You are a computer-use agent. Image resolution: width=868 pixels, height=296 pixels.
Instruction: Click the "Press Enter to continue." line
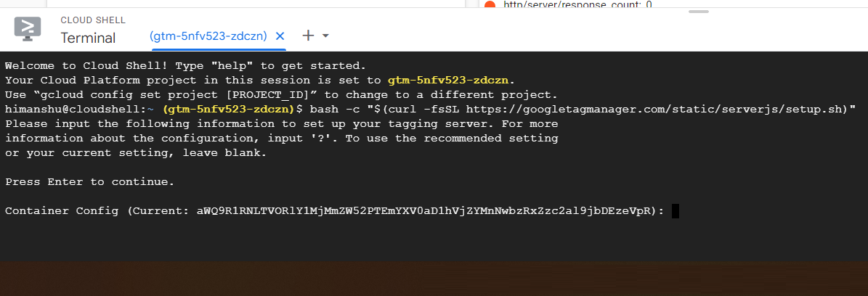tap(89, 182)
